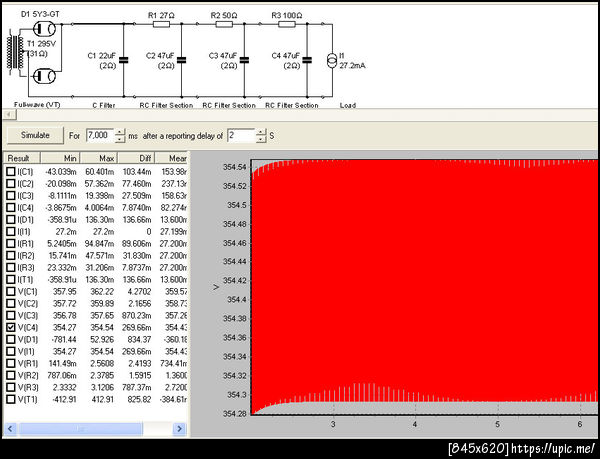Click results table scroll left arrow
The image size is (600, 459).
point(10,429)
